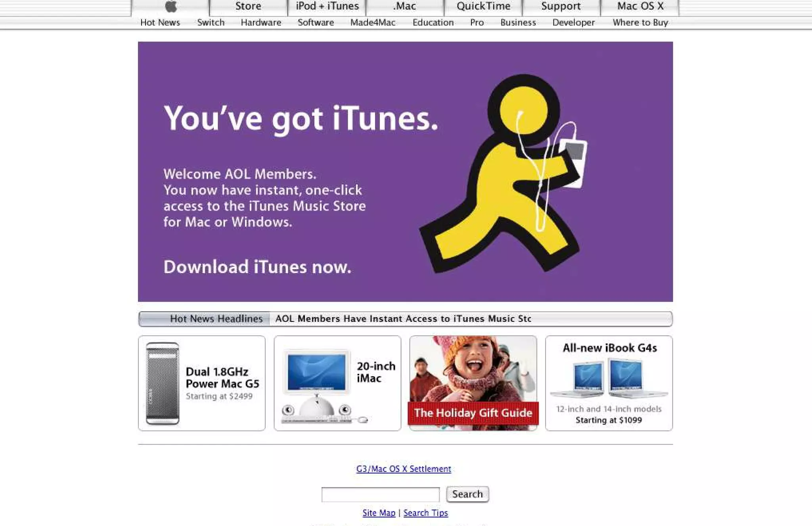Open Where to Buy
The width and height of the screenshot is (812, 526).
point(640,23)
